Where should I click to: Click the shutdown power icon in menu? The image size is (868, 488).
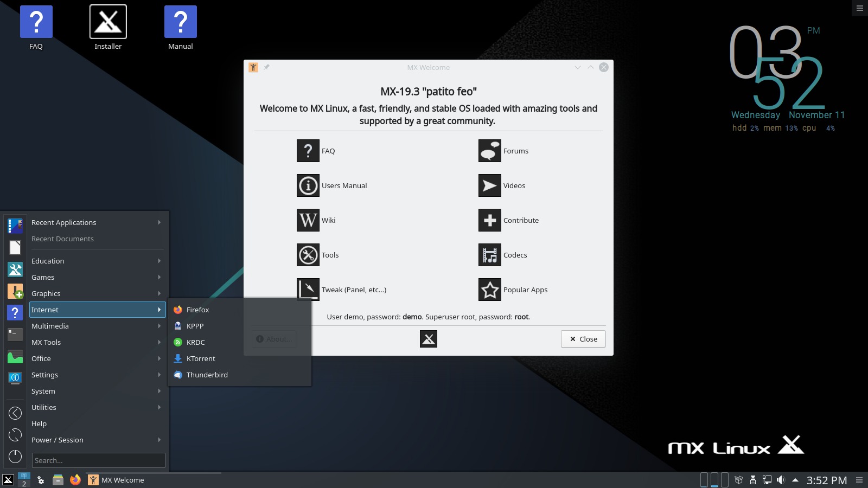pyautogui.click(x=15, y=457)
